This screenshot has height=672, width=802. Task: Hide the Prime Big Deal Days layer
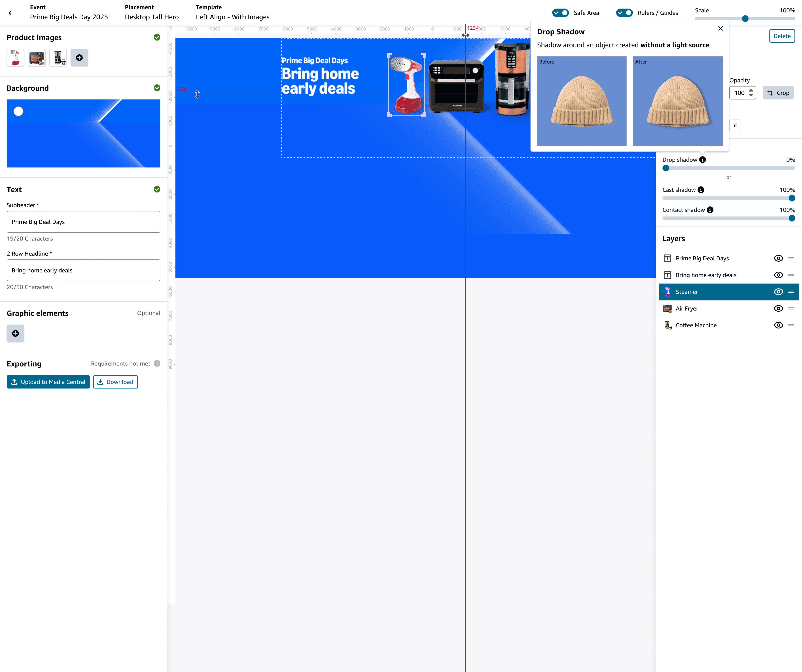pos(778,258)
